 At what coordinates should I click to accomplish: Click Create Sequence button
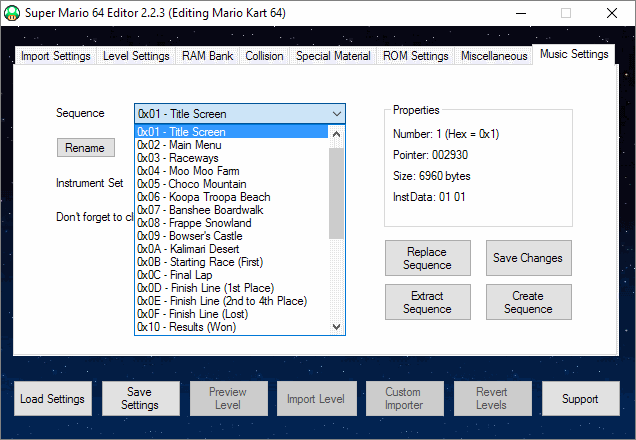529,302
